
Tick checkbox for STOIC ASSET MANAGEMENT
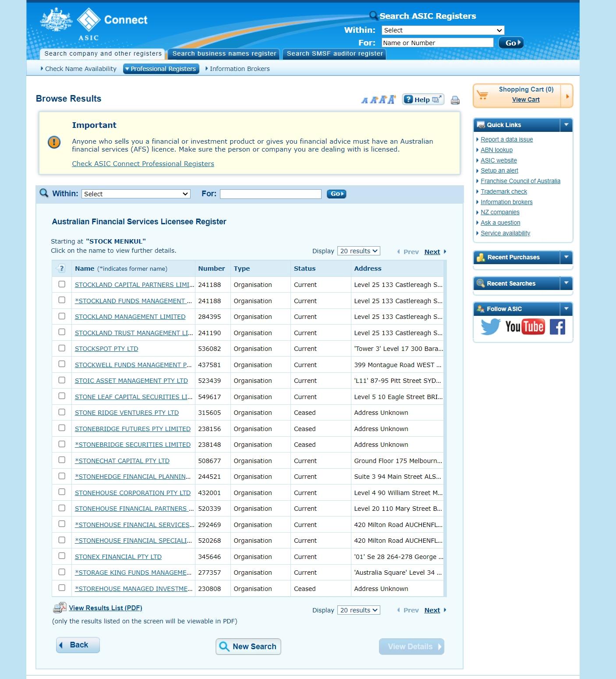point(62,380)
